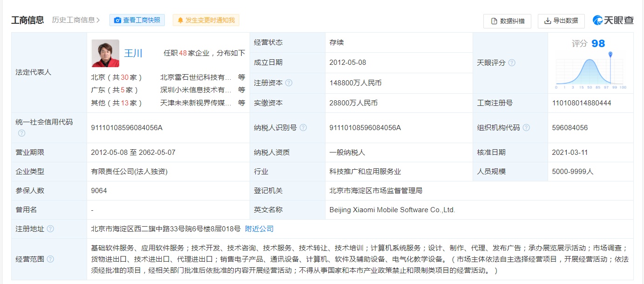Viewport: 644px width, 284px height.
Task: Open the profile photo of 王川
Action: point(105,53)
